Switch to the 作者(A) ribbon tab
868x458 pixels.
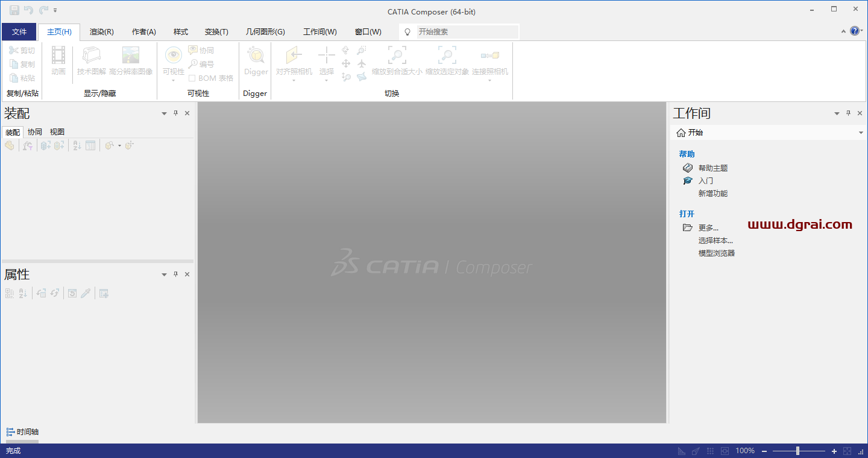click(x=144, y=32)
